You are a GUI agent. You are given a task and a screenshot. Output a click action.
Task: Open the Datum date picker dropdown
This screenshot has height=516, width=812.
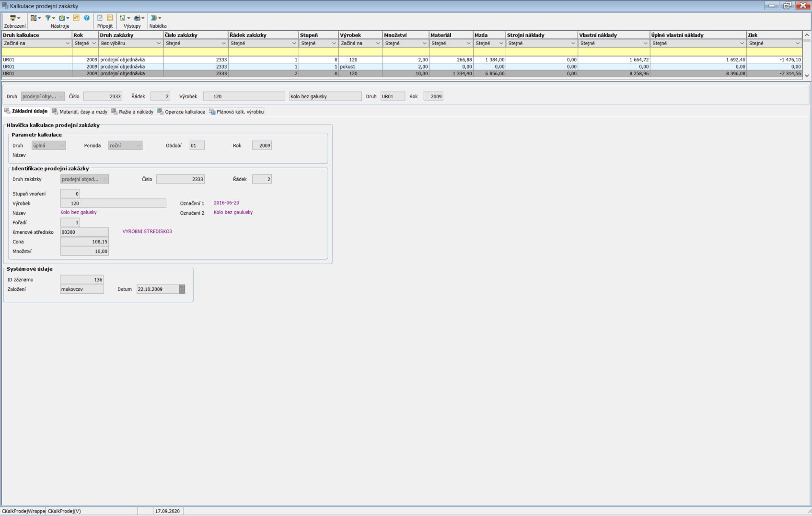(x=182, y=289)
